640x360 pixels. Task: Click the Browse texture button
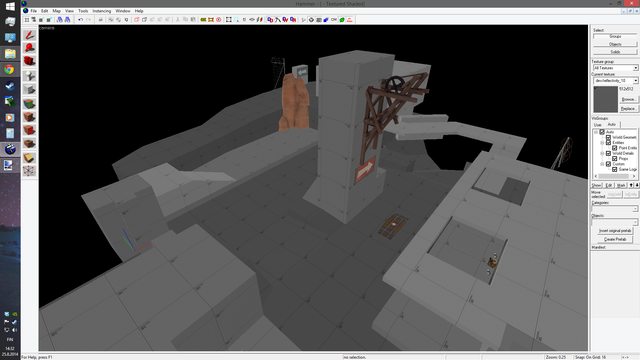(628, 100)
